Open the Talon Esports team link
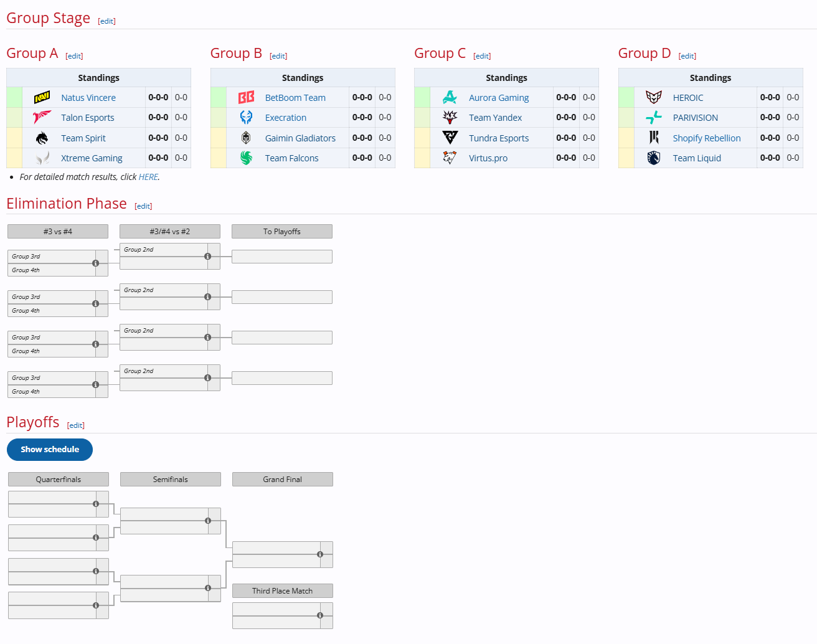Viewport: 817px width, 644px height. [88, 118]
